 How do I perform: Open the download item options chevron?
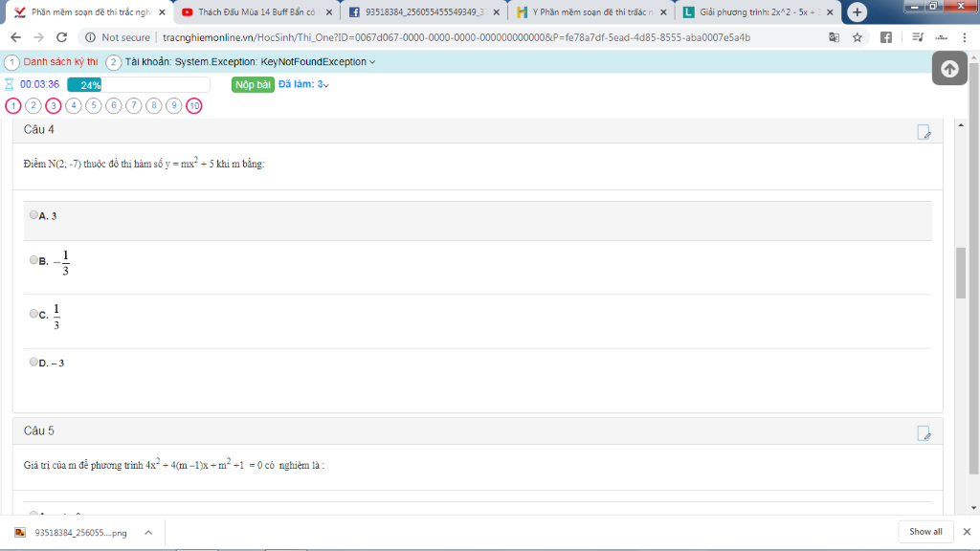click(148, 532)
